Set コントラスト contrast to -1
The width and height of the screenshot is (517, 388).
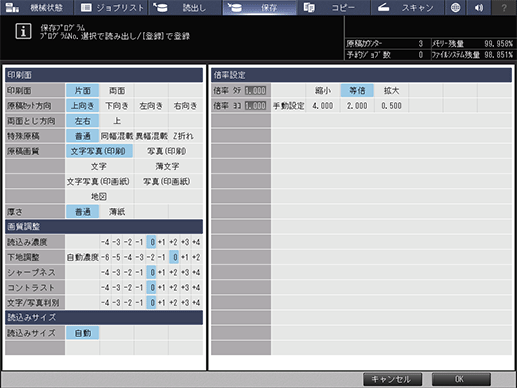pyautogui.click(x=140, y=288)
